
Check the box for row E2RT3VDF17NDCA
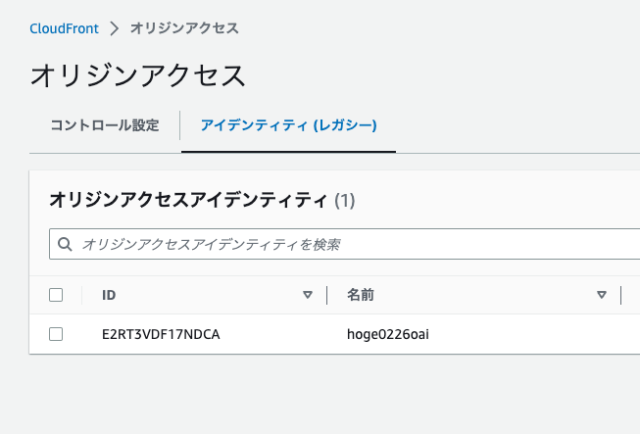(56, 334)
